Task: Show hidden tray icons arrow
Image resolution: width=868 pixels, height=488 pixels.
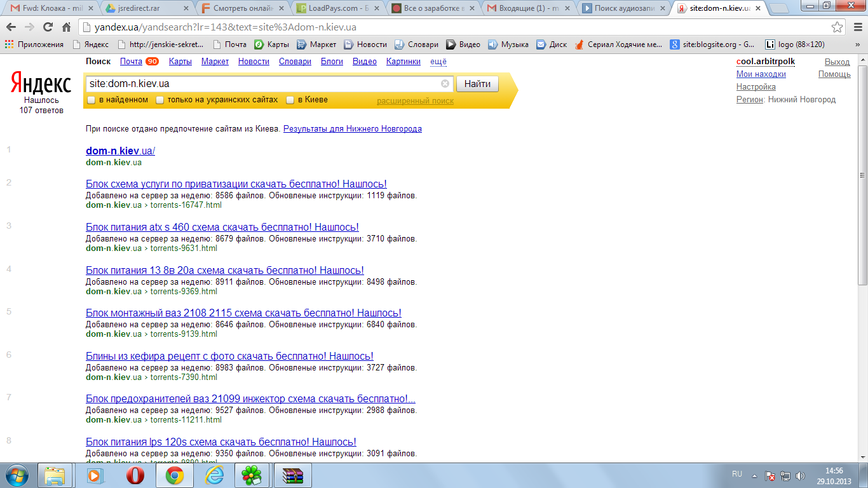Action: [754, 475]
